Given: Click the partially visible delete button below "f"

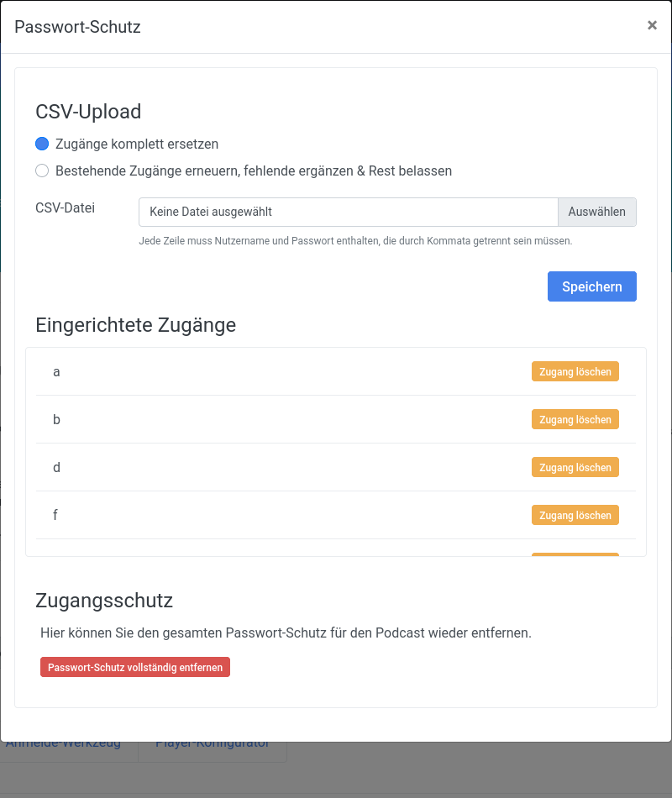Looking at the screenshot, I should click(575, 554).
